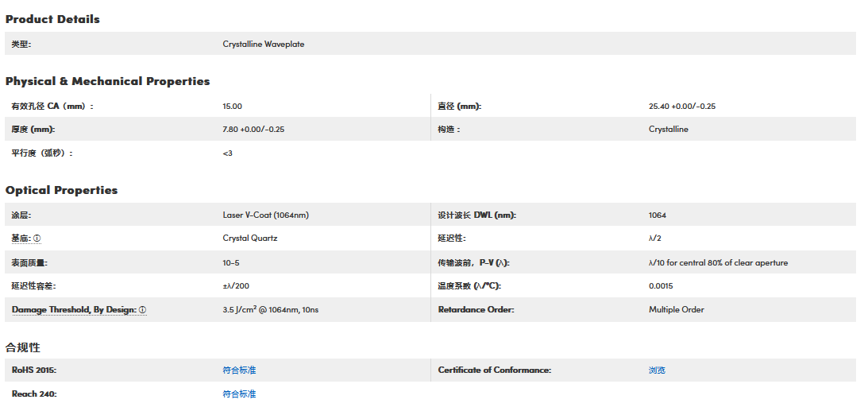Click the Damage Threshold info icon
This screenshot has width=868, height=415.
[143, 310]
